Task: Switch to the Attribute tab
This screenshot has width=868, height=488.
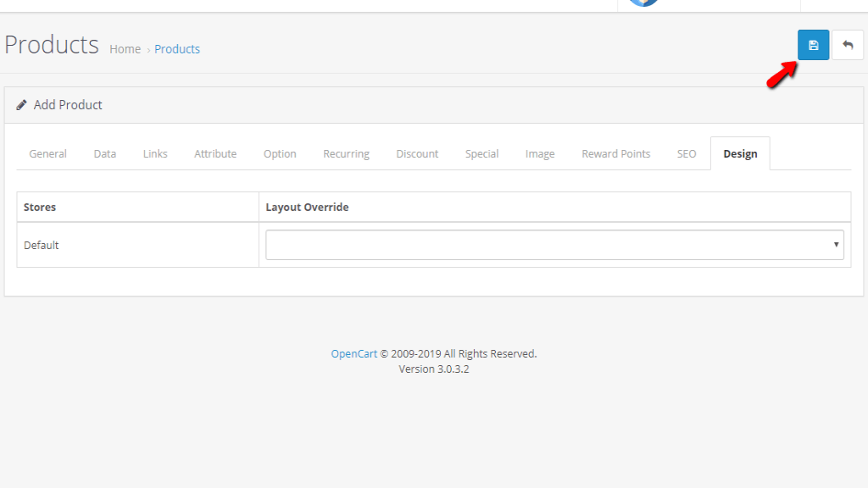Action: click(215, 153)
